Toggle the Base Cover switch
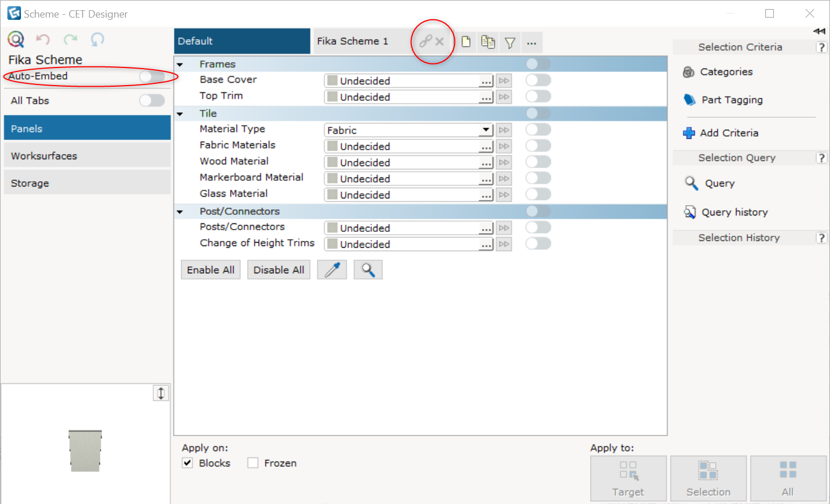830x504 pixels. pos(538,80)
